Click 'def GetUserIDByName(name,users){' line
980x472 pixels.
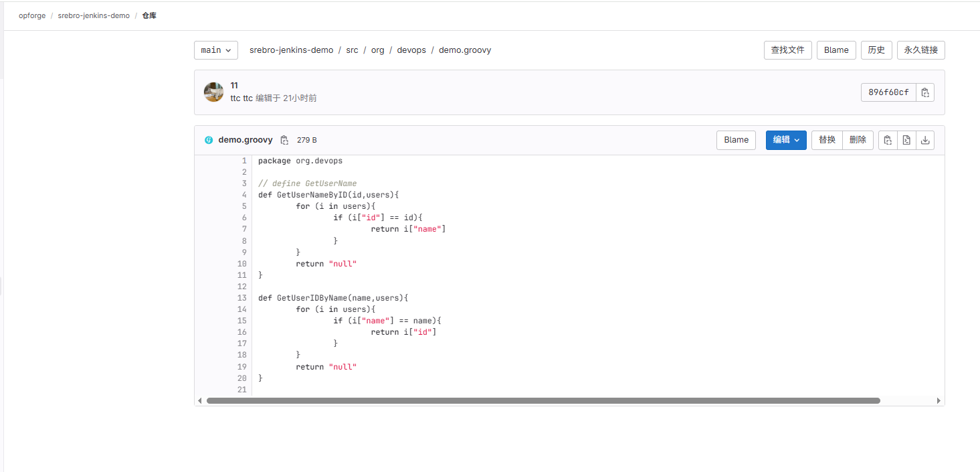tap(333, 298)
